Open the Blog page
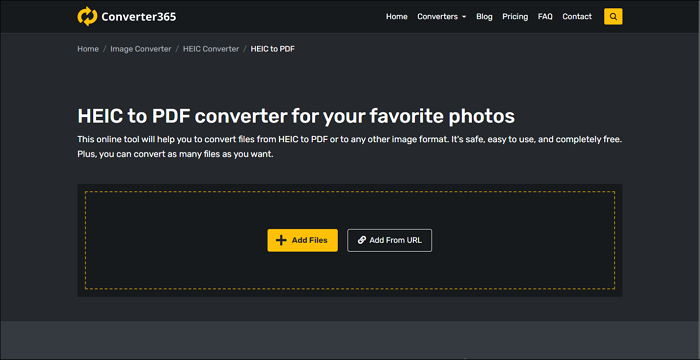The image size is (700, 360). [484, 17]
